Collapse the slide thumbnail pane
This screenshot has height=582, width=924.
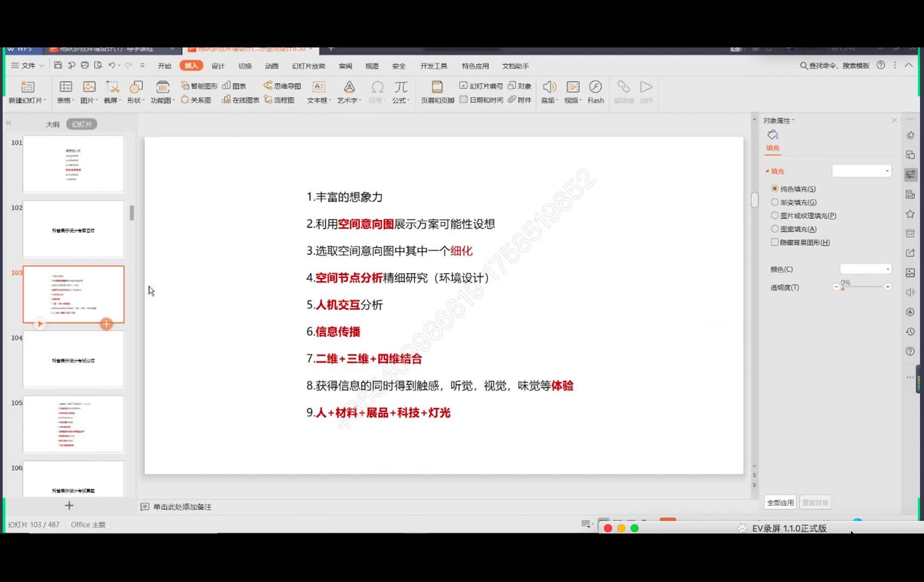tap(9, 123)
